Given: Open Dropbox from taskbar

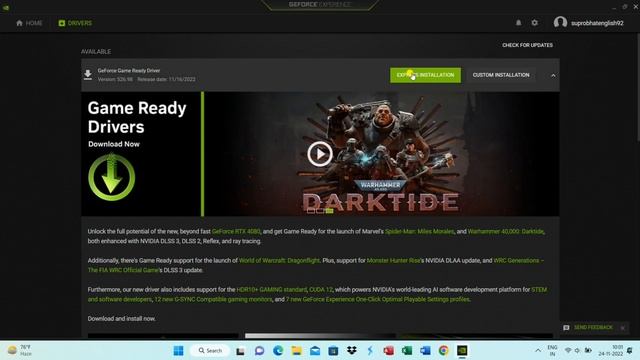Looking at the screenshot, I should click(x=351, y=351).
